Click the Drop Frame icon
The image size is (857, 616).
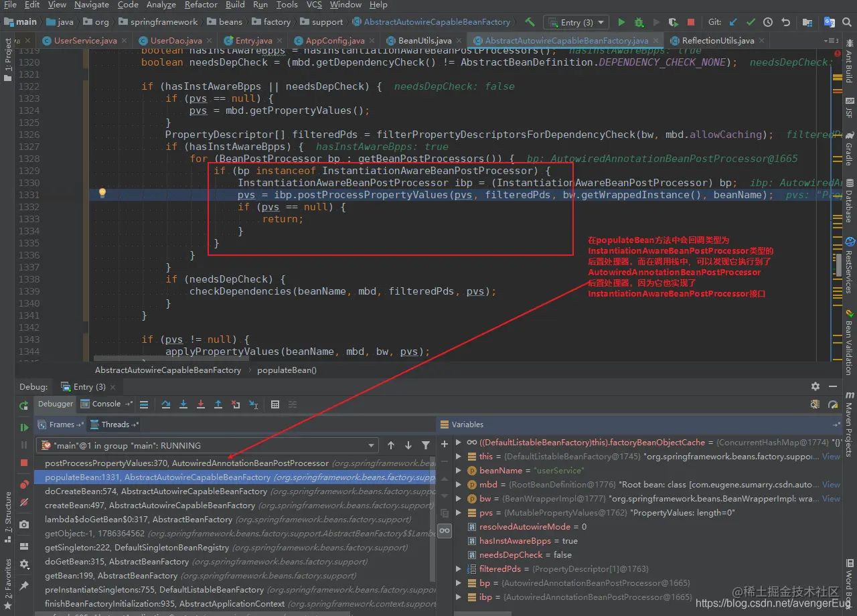[236, 404]
